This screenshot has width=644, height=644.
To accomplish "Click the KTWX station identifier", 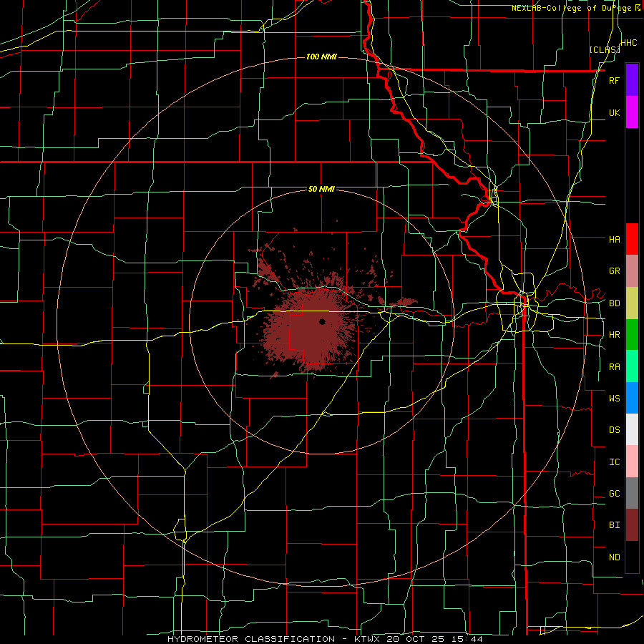I will click(366, 639).
